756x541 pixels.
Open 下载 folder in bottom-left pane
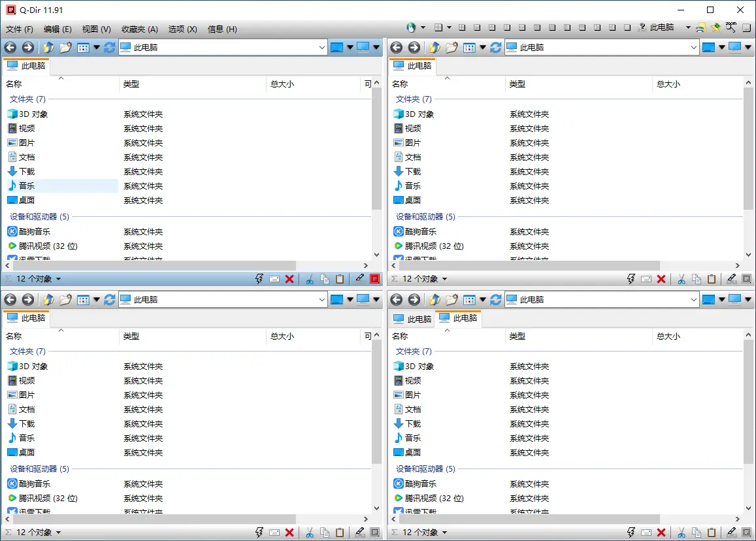pos(26,423)
